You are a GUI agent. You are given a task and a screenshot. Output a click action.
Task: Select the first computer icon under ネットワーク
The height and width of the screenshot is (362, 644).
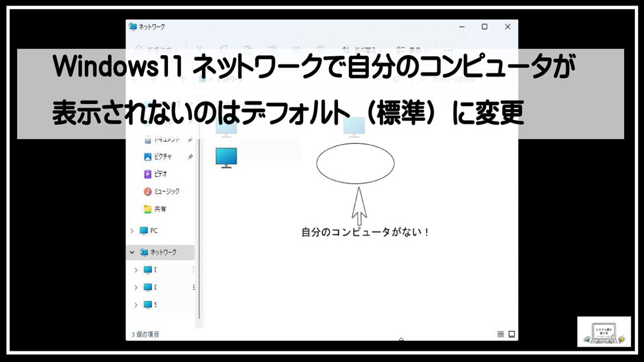[148, 270]
